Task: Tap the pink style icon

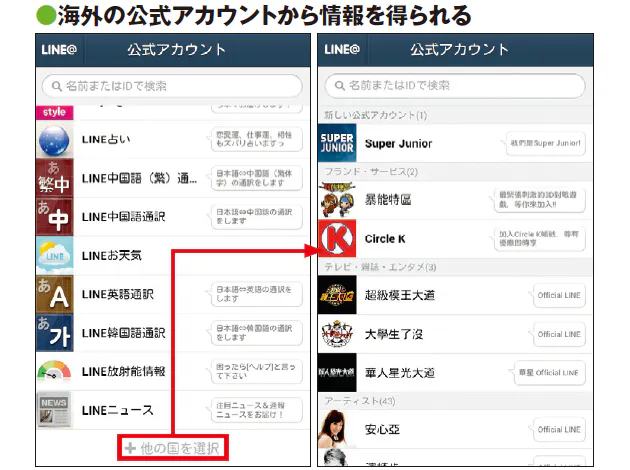Action: point(55,112)
